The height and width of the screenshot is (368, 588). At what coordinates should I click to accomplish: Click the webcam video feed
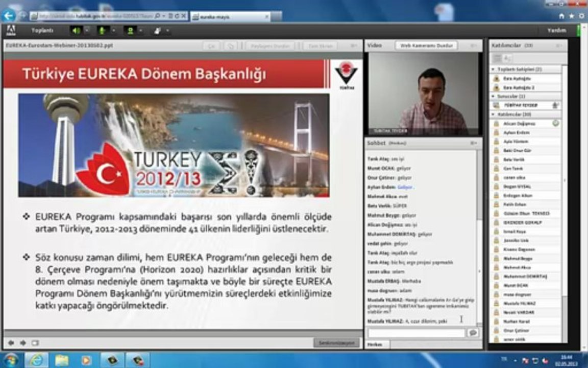point(424,94)
